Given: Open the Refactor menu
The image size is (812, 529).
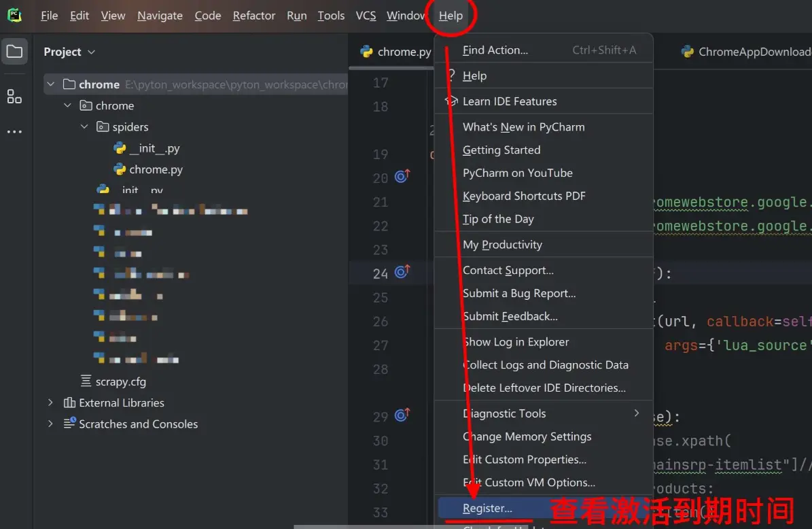Looking at the screenshot, I should coord(253,16).
